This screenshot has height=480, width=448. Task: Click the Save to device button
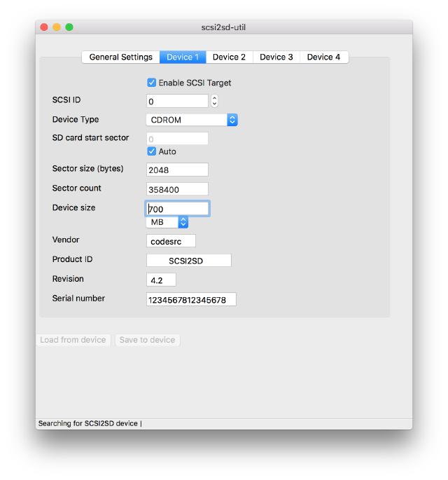coord(147,340)
